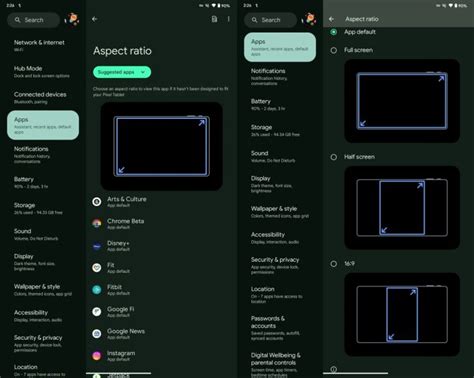Open profile avatar in right screenshot

click(x=309, y=19)
